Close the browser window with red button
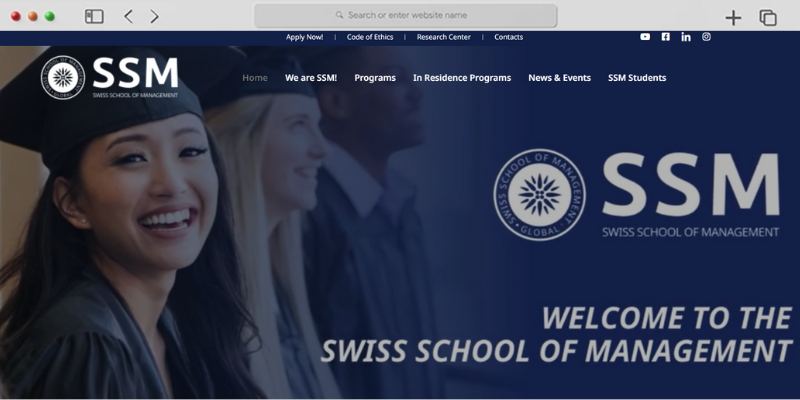 (16, 16)
